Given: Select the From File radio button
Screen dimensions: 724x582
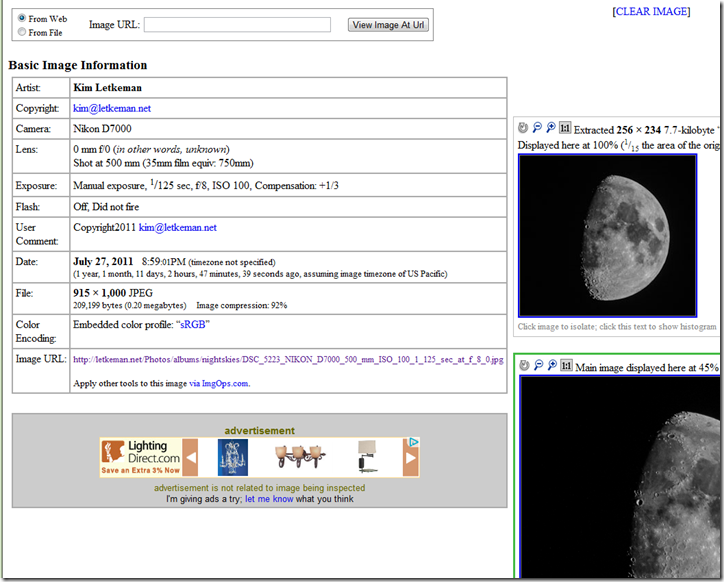Looking at the screenshot, I should 22,32.
